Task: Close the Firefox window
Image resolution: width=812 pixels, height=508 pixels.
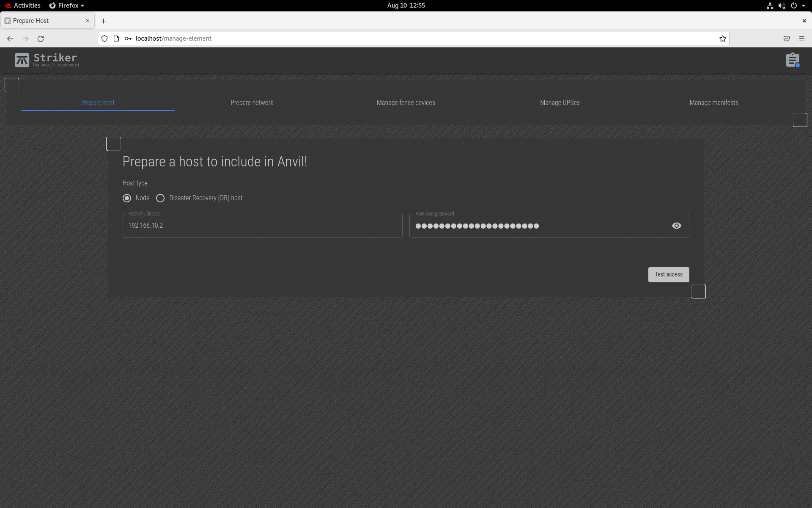Action: pos(804,21)
